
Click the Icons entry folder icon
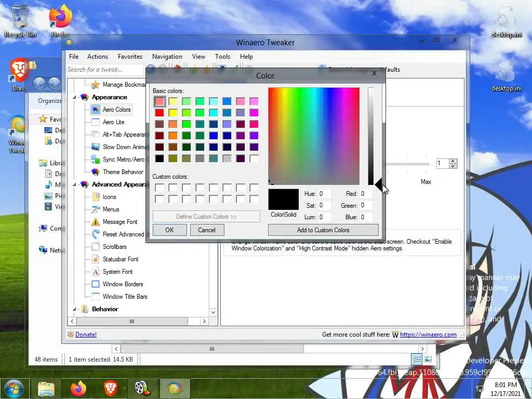pos(96,197)
